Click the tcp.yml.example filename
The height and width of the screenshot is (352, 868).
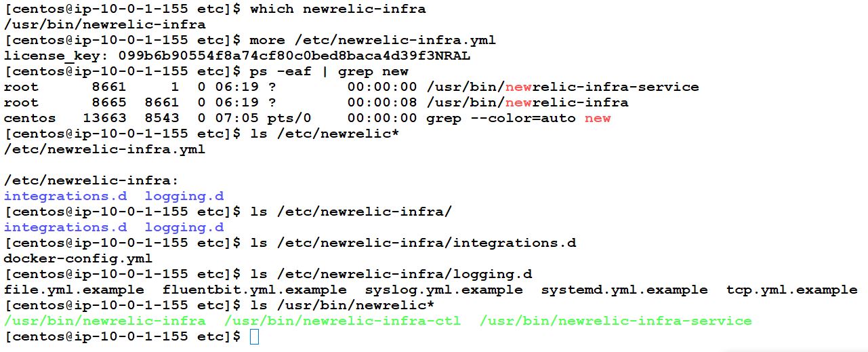point(791,290)
